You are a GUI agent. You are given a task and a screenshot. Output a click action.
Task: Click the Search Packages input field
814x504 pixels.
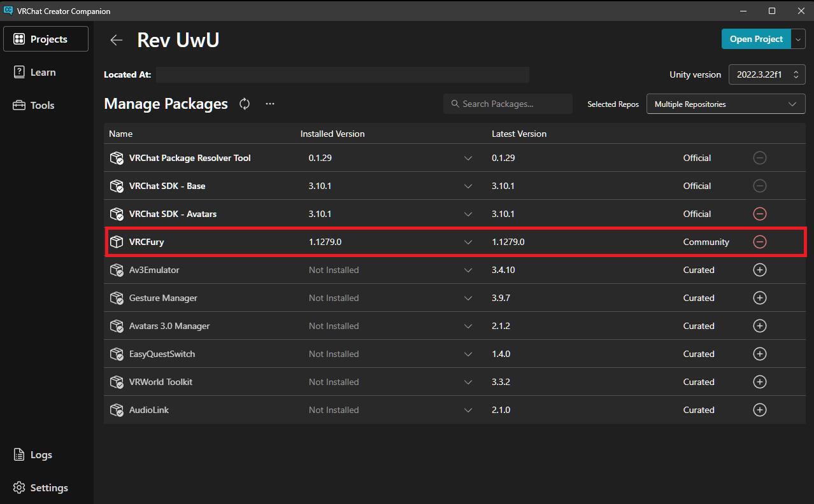click(508, 104)
